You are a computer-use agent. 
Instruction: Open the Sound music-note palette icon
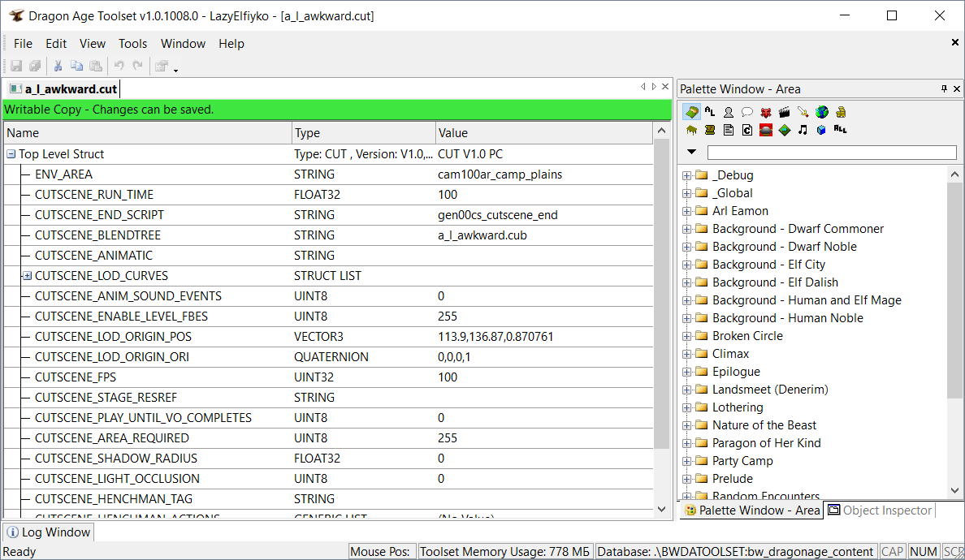(803, 130)
